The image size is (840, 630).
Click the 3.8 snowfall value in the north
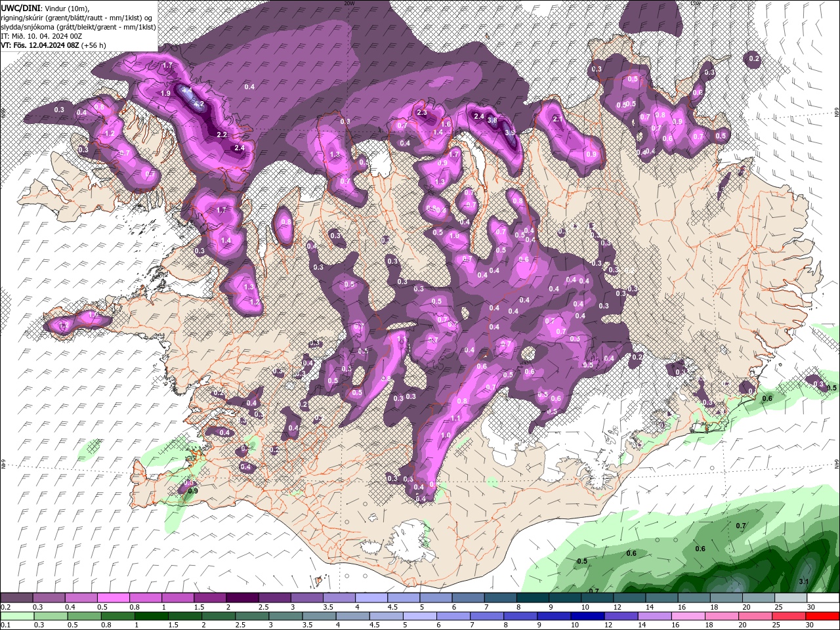[x=492, y=120]
